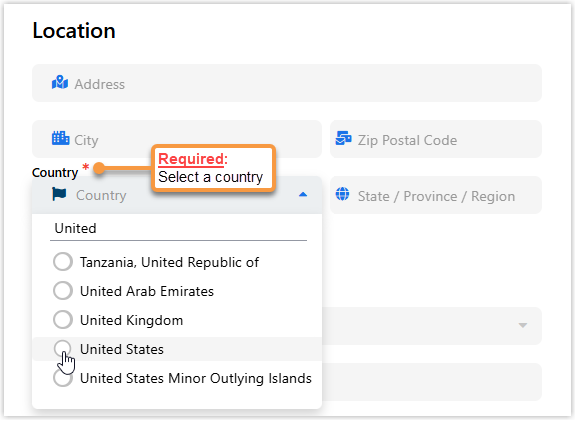
Task: Click the flag icon in Country dropdown
Action: (60, 194)
